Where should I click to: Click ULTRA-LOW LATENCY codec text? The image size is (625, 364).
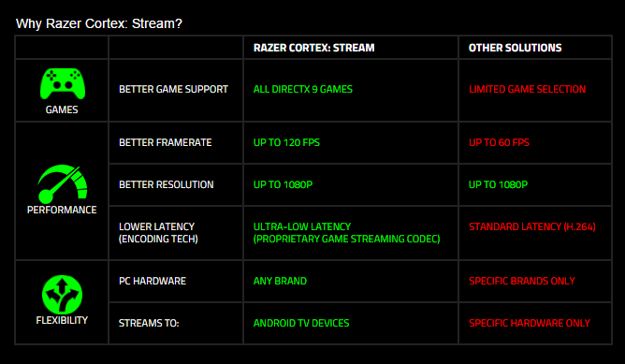pos(347,232)
